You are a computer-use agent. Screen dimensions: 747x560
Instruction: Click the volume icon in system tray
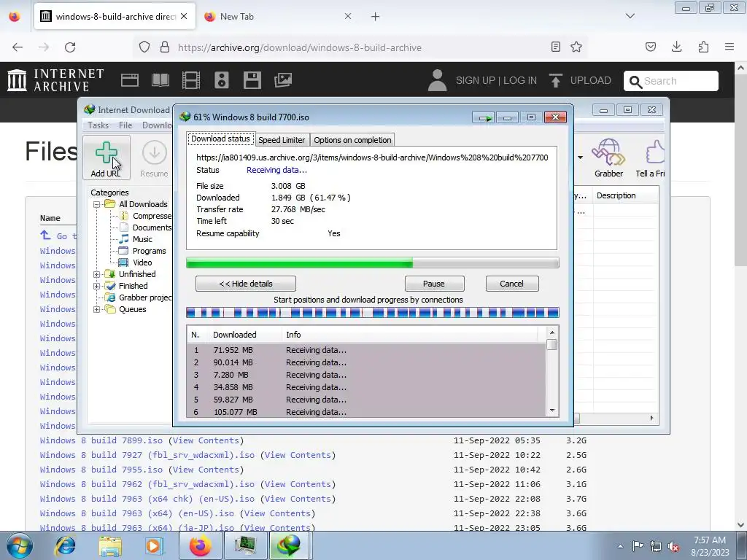click(673, 546)
